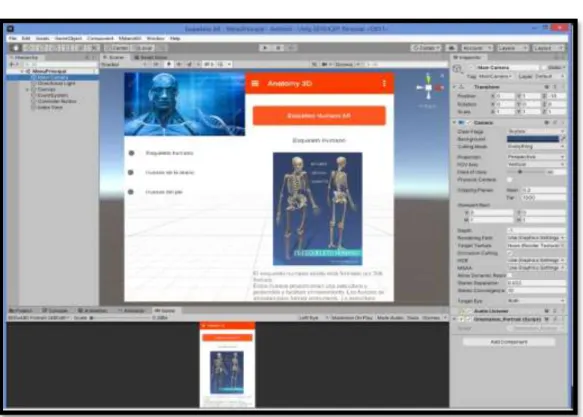Click the orange Esqueleto Humano button
This screenshot has height=417, width=583.
coord(319,116)
